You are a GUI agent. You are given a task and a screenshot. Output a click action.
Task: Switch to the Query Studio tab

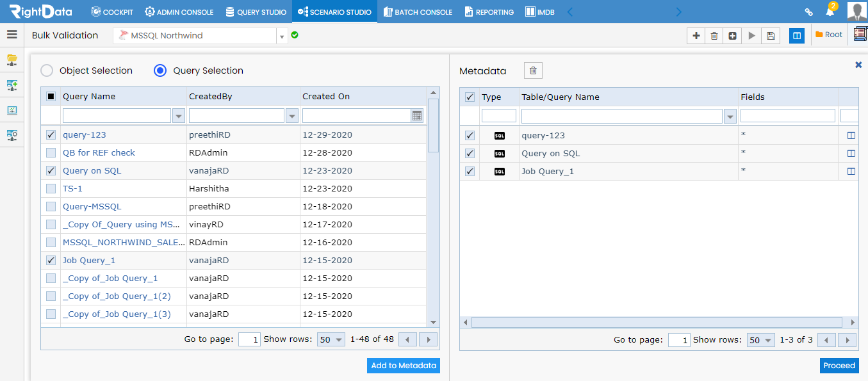(x=256, y=12)
